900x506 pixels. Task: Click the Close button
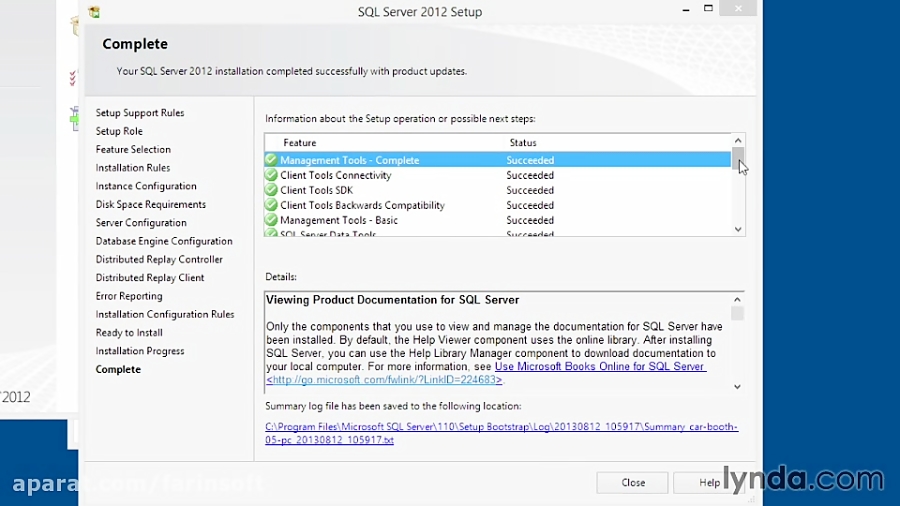(x=633, y=482)
